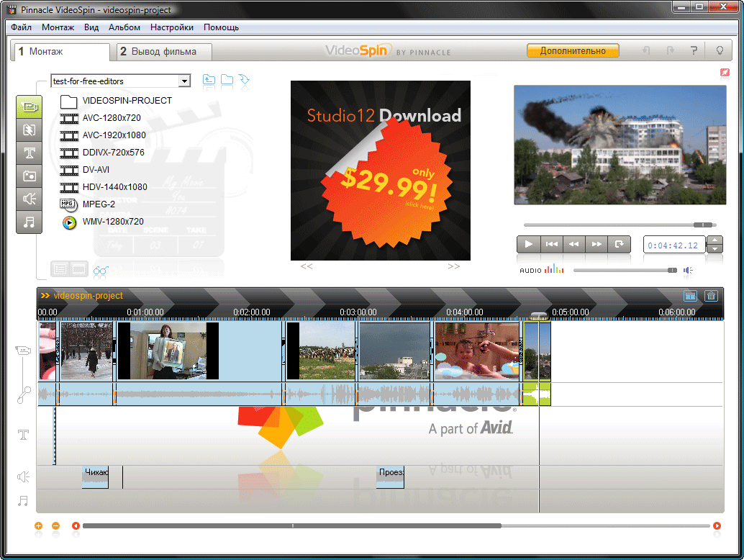Select the Чикаго sound effect clip
Screen dimensions: 744x560
(96, 477)
